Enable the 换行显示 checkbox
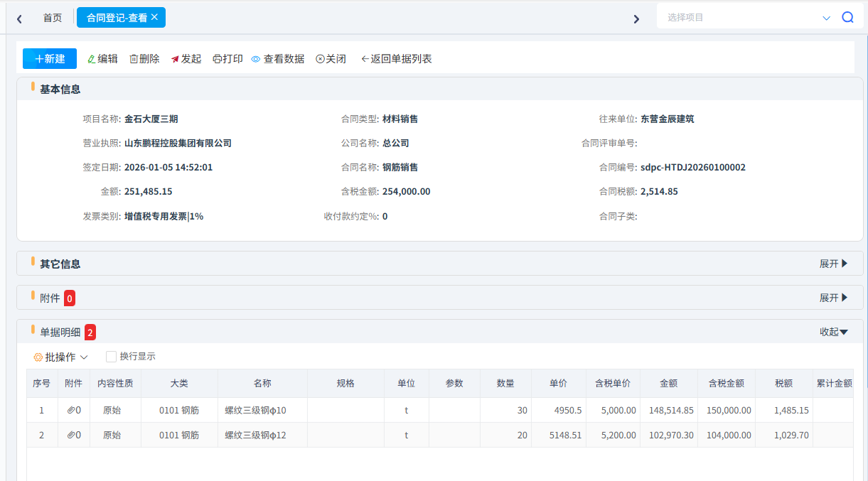This screenshot has width=868, height=481. [111, 357]
